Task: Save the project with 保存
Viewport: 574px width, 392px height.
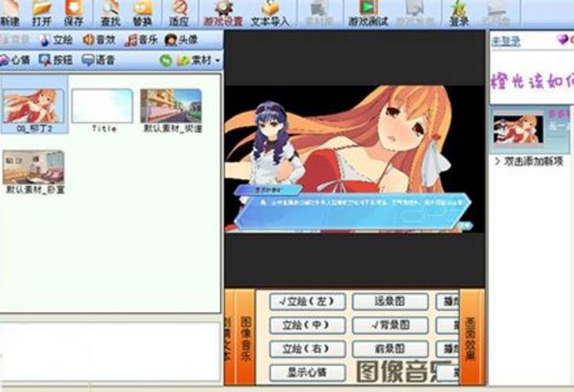Action: 73,13
